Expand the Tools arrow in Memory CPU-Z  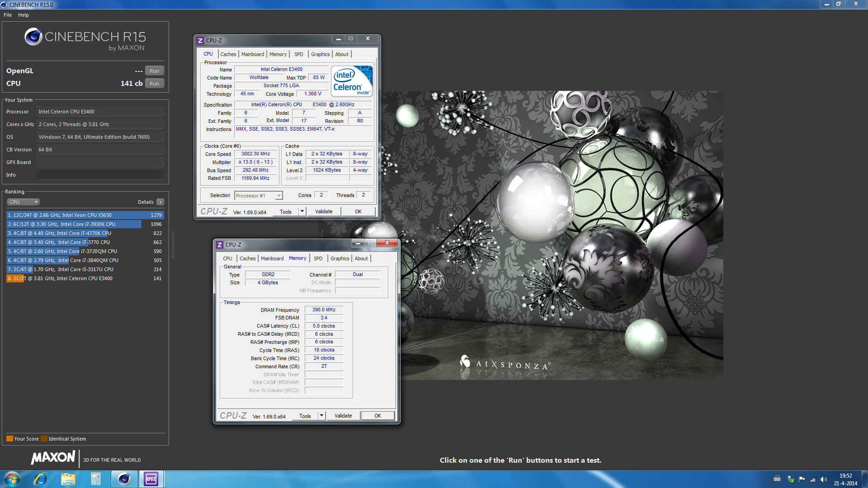click(x=321, y=416)
